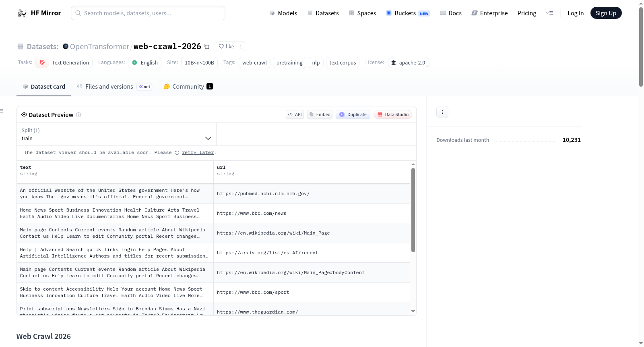This screenshot has height=347, width=644.
Task: Click the table scroll up arrow
Action: 413,164
